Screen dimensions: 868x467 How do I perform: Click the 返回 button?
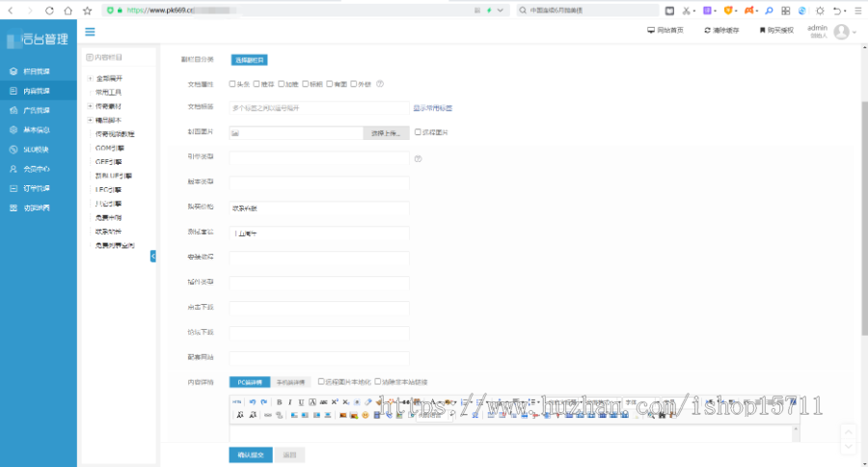point(289,454)
